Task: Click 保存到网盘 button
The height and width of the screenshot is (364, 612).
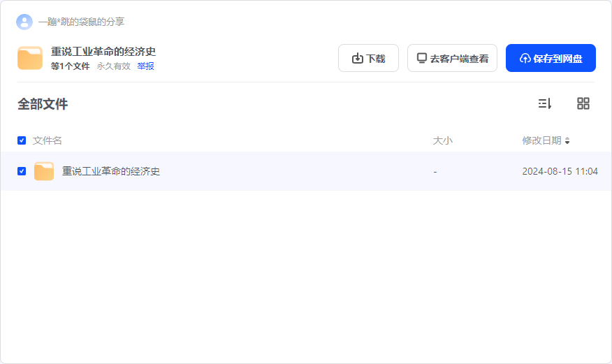Action: (551, 58)
